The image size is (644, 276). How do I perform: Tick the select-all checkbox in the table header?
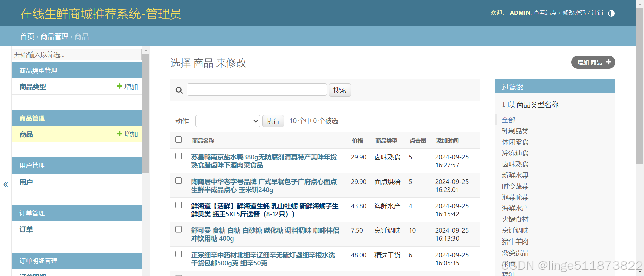coord(179,140)
